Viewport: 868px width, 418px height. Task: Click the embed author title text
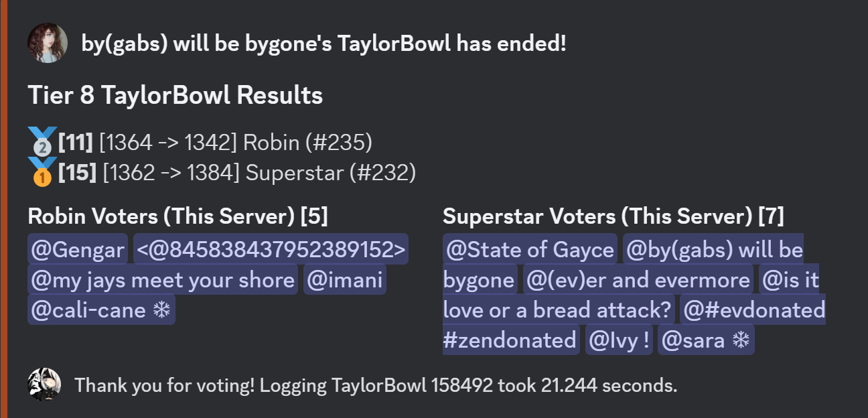pos(323,44)
